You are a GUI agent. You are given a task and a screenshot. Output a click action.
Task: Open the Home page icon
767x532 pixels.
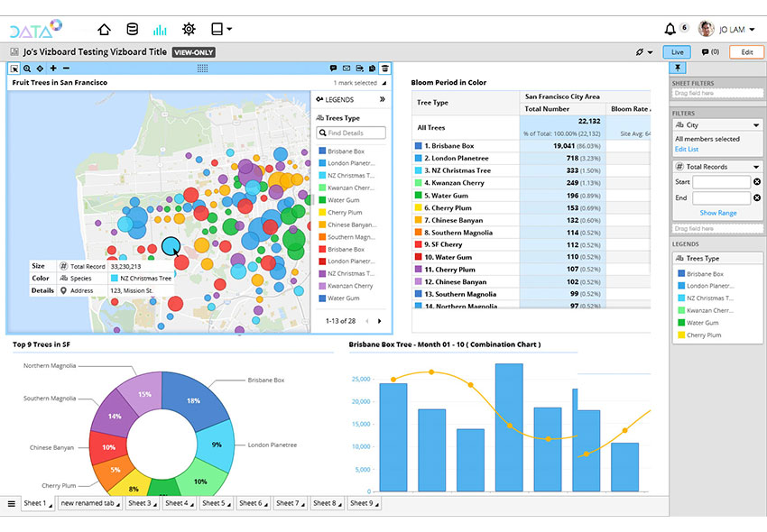(x=105, y=29)
